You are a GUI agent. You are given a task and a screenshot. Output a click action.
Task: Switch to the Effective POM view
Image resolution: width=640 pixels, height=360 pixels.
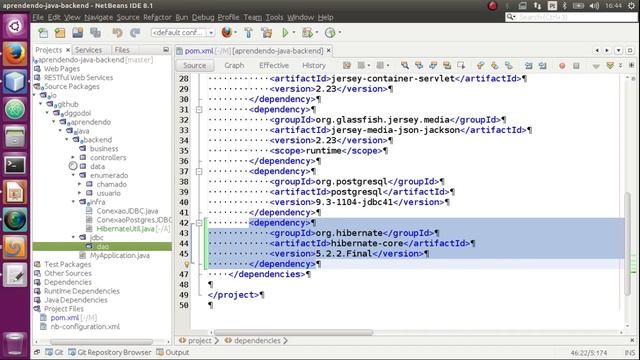[274, 65]
